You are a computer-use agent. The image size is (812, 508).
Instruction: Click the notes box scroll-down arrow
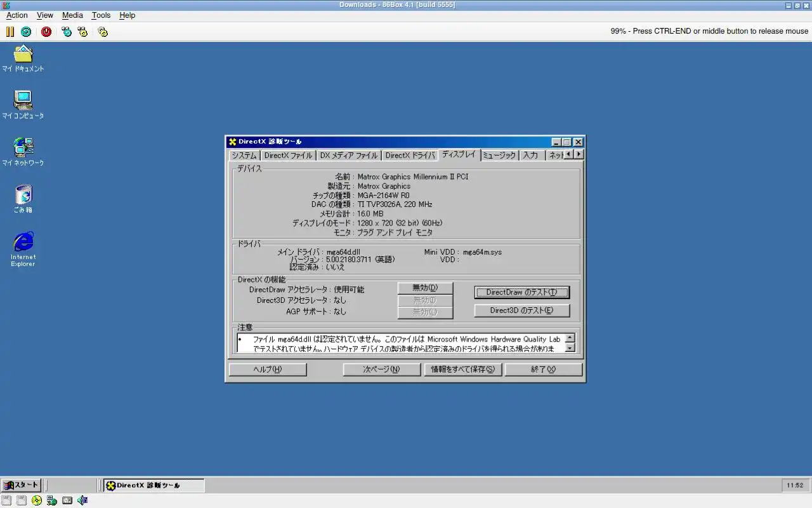coord(570,347)
